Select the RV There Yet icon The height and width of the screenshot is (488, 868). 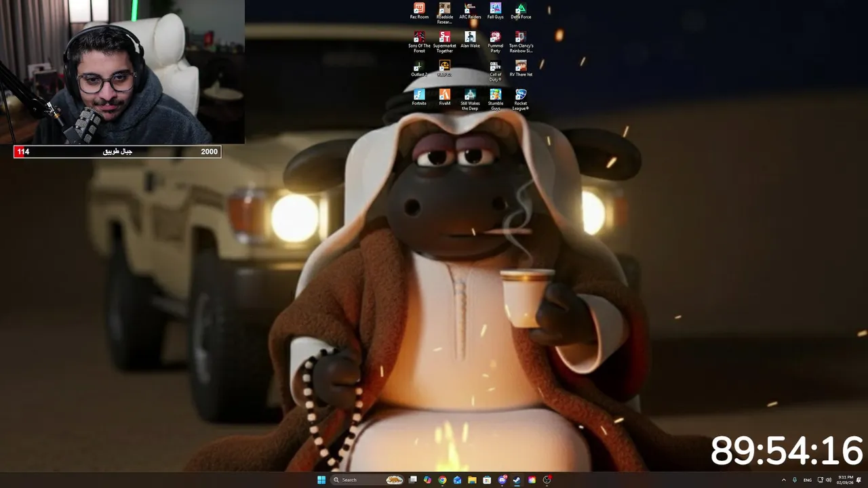click(521, 68)
